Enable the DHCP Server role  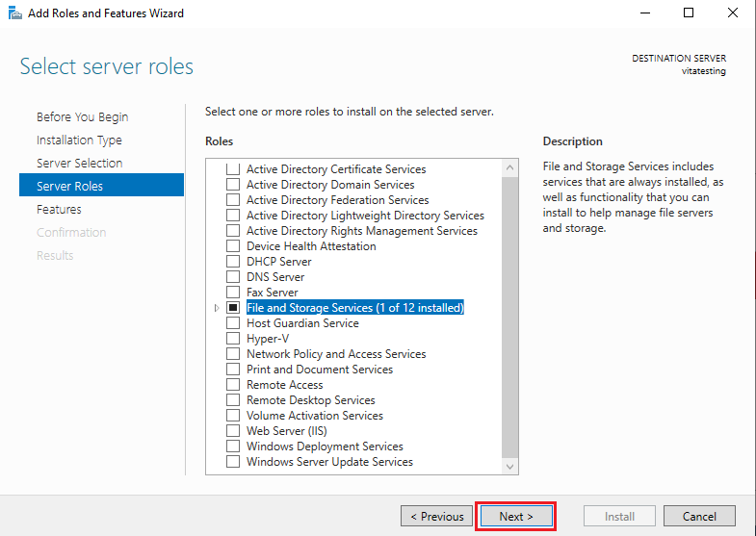pyautogui.click(x=233, y=262)
